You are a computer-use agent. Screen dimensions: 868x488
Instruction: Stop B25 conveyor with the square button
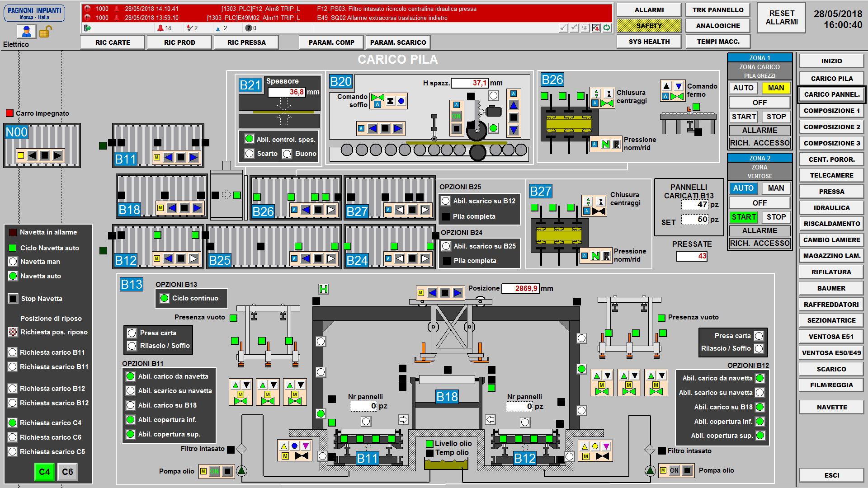tap(318, 258)
